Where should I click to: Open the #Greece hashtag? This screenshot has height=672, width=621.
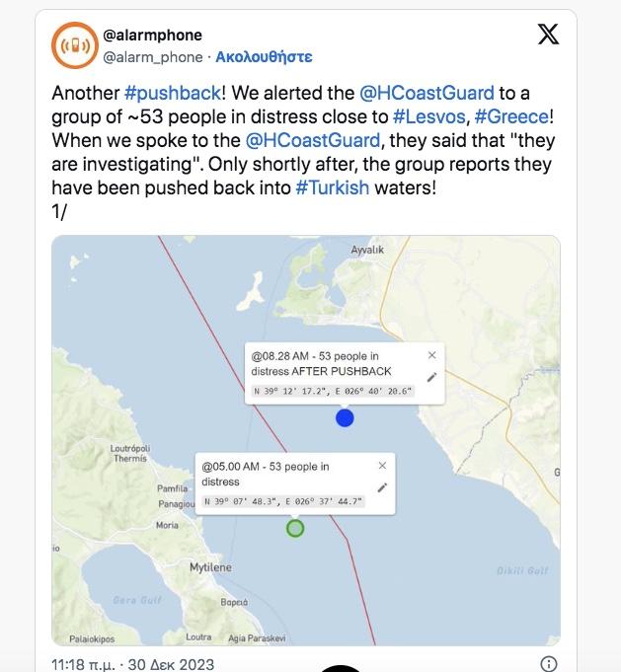click(x=511, y=117)
